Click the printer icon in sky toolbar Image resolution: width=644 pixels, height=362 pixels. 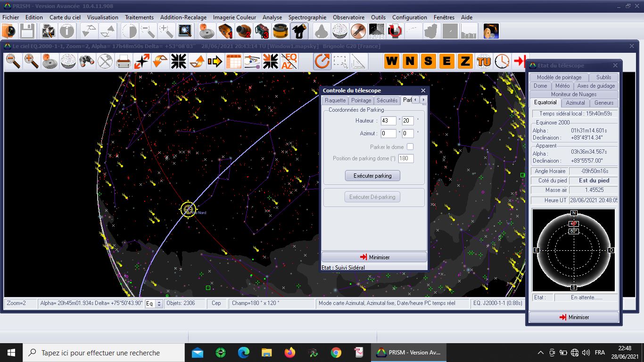pos(124,61)
